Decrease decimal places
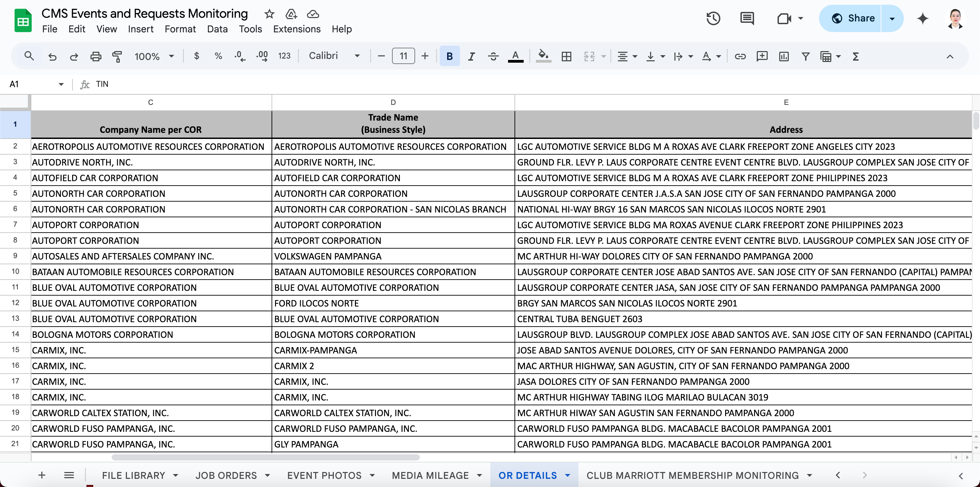 tap(240, 56)
